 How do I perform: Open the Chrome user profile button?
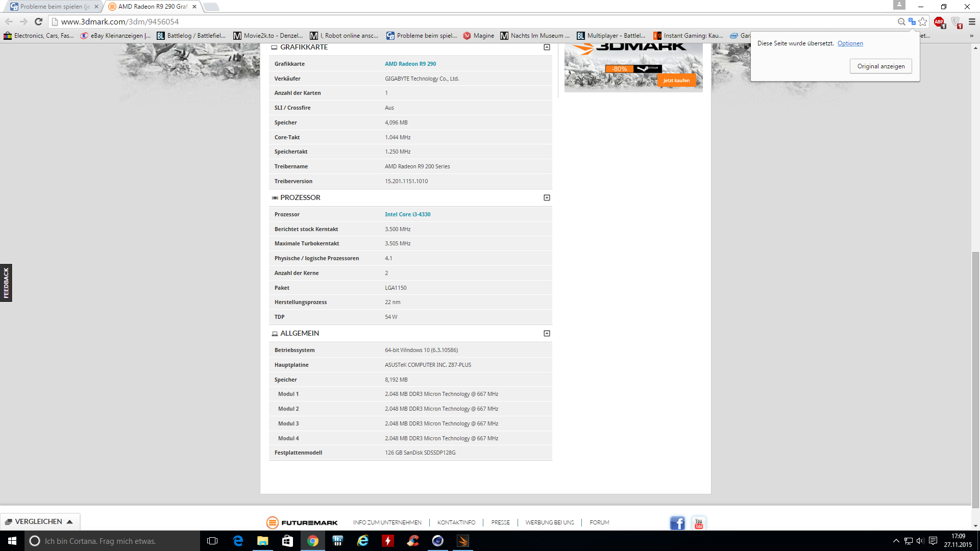coord(899,5)
